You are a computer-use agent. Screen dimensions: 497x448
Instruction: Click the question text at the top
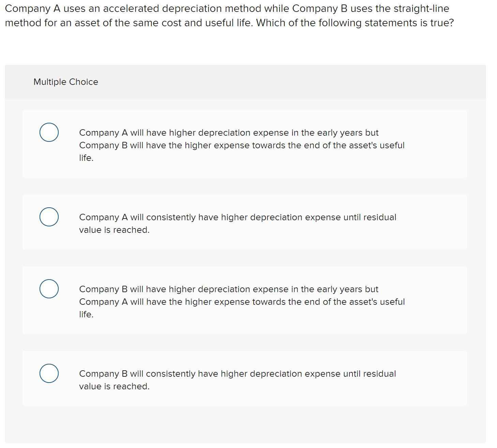(228, 15)
